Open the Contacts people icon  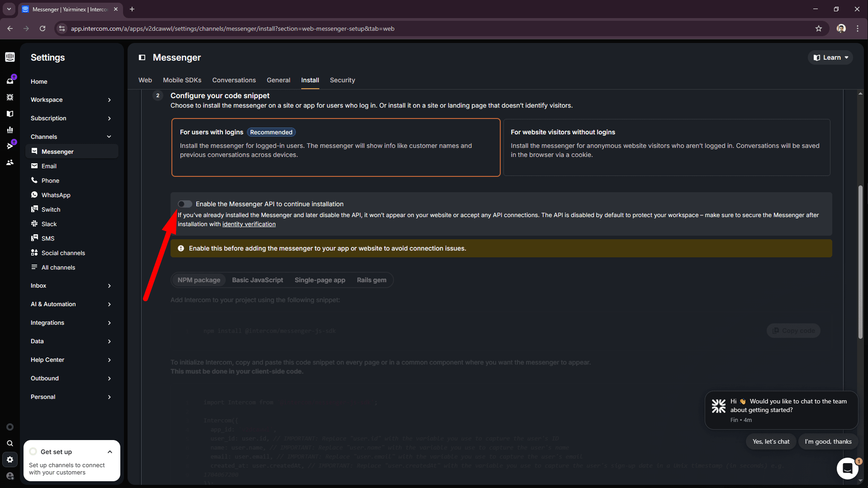10,162
